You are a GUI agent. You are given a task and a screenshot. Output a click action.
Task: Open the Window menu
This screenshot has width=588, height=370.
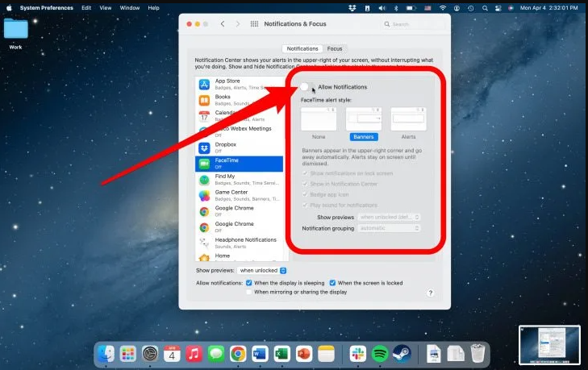(130, 7)
